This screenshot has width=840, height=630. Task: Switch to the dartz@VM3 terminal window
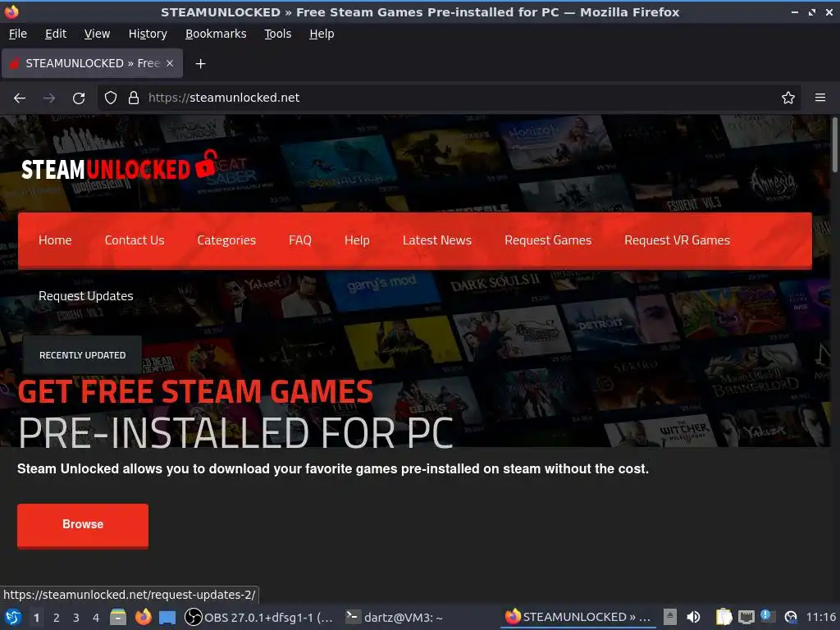(x=395, y=618)
